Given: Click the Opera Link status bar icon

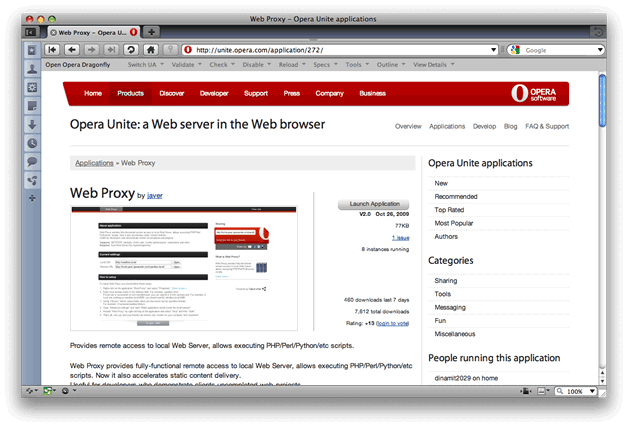Looking at the screenshot, I should (x=32, y=391).
